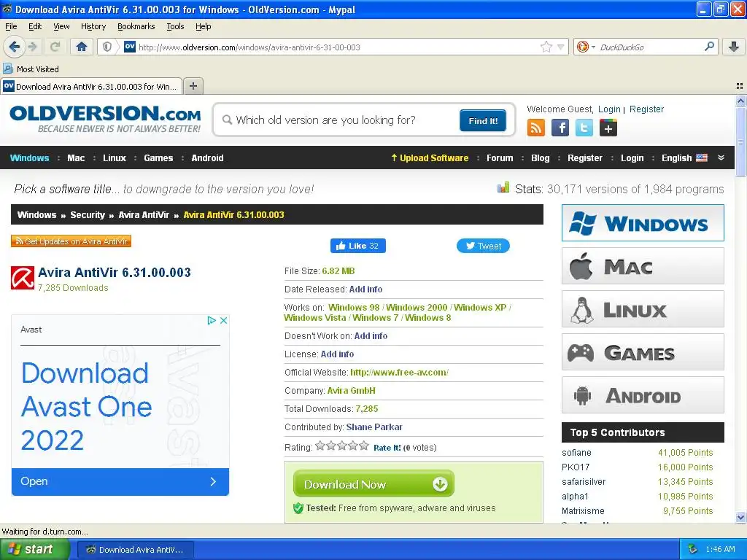Click the browser forward arrow
Image resolution: width=747 pixels, height=560 pixels.
[33, 47]
